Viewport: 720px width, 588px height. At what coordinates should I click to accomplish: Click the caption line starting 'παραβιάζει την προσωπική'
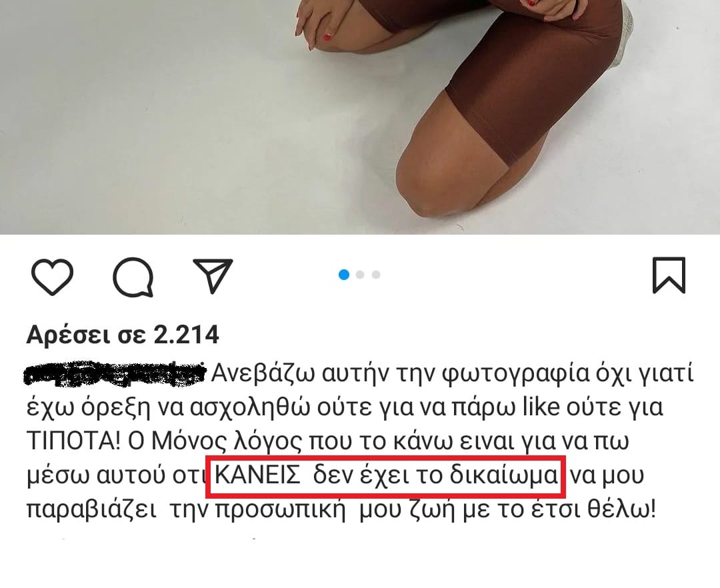(x=341, y=509)
